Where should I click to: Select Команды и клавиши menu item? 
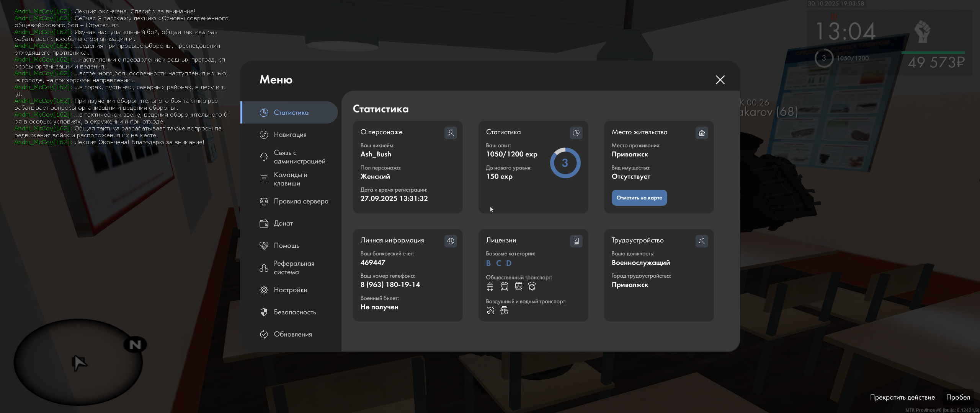coord(290,179)
